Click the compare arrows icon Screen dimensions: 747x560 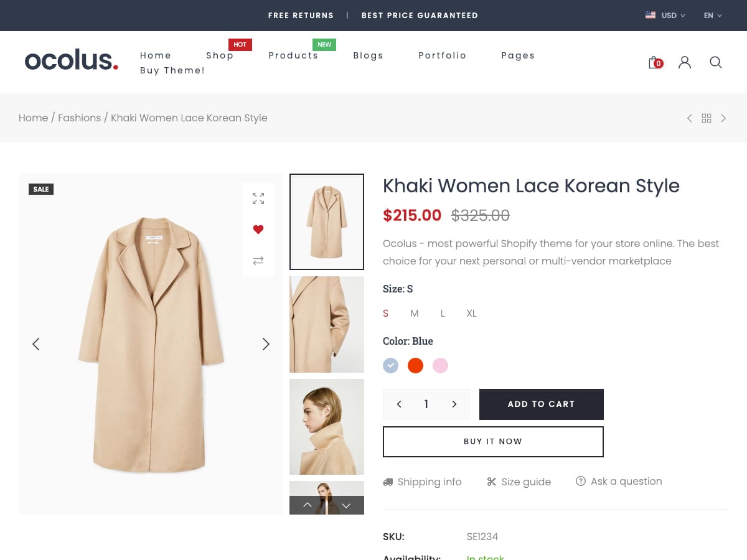click(258, 261)
